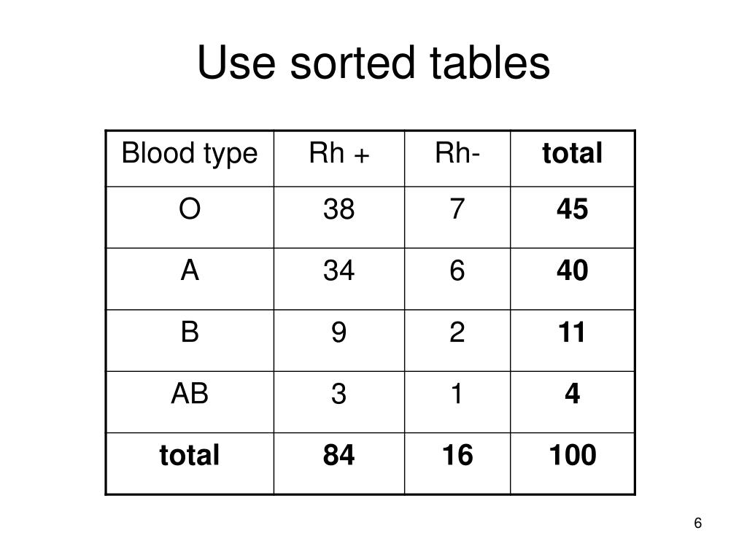Click the O row total of 45
Screen dimensions: 747x560
tap(572, 210)
